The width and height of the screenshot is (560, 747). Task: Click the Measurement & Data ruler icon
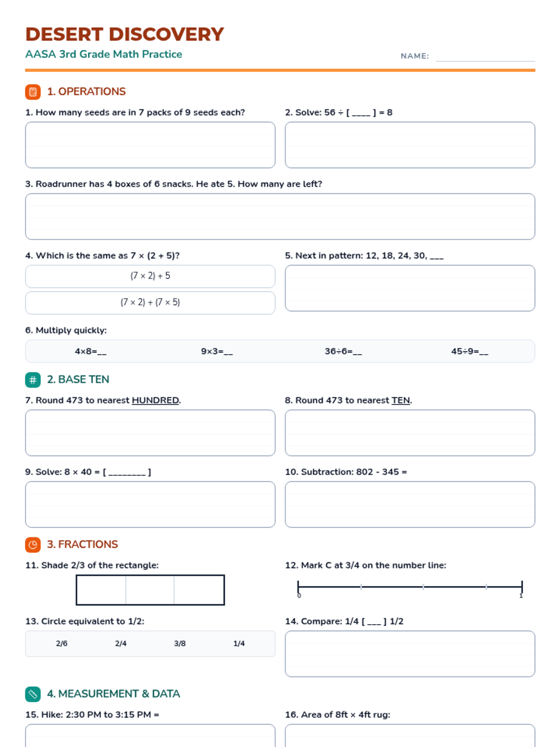point(33,694)
